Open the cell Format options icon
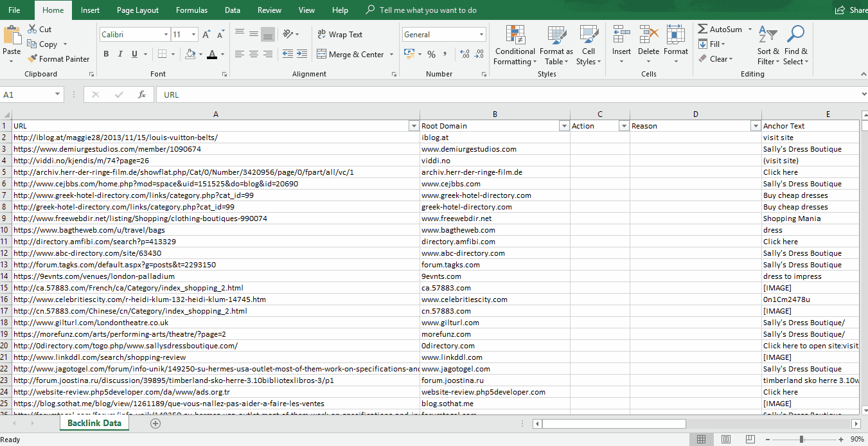This screenshot has height=446, width=868. click(675, 35)
